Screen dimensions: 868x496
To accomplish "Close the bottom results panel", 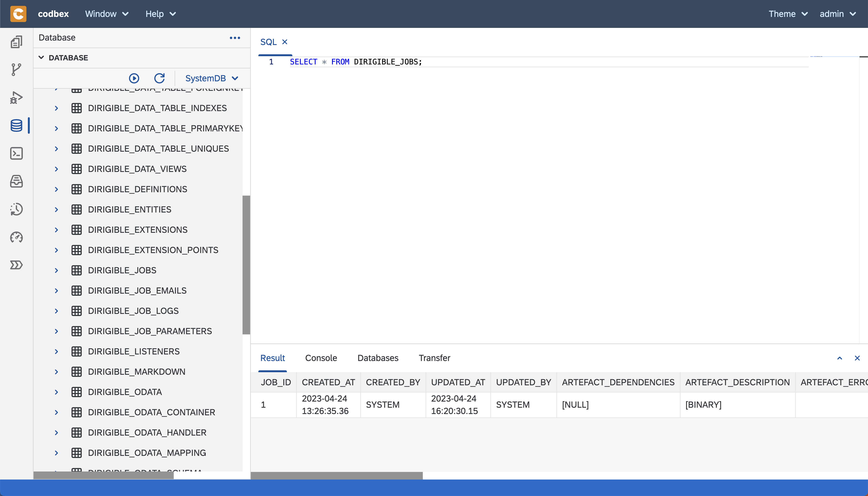I will point(857,358).
